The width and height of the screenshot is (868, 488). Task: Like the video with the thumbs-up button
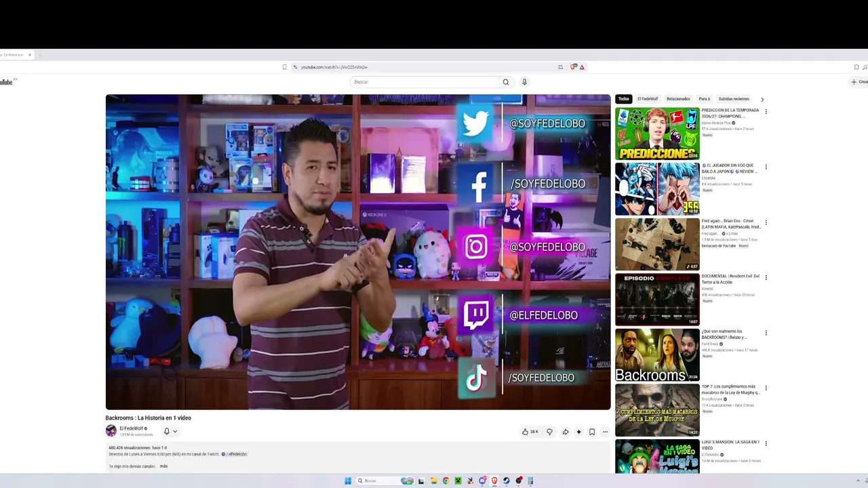pos(530,432)
